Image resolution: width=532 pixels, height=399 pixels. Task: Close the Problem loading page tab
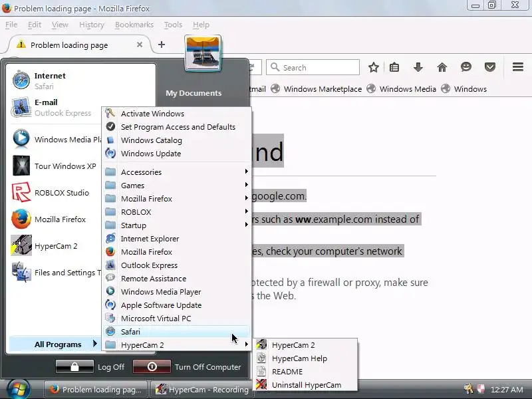click(140, 45)
